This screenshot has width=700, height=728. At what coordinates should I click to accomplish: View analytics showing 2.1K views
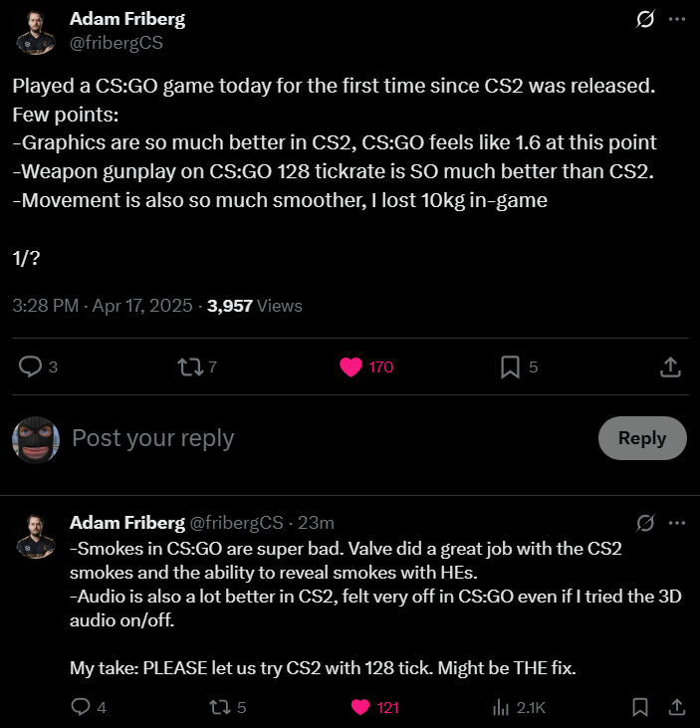coord(519,707)
